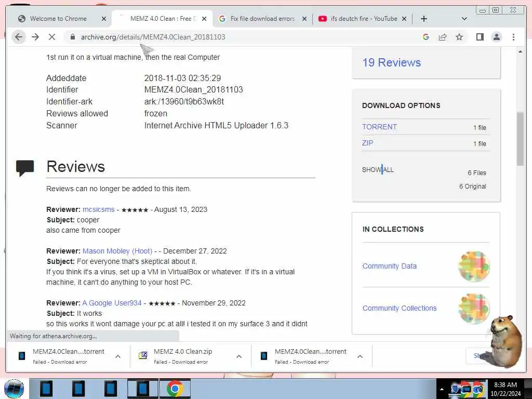Open a new tab with the plus button

pos(424,19)
